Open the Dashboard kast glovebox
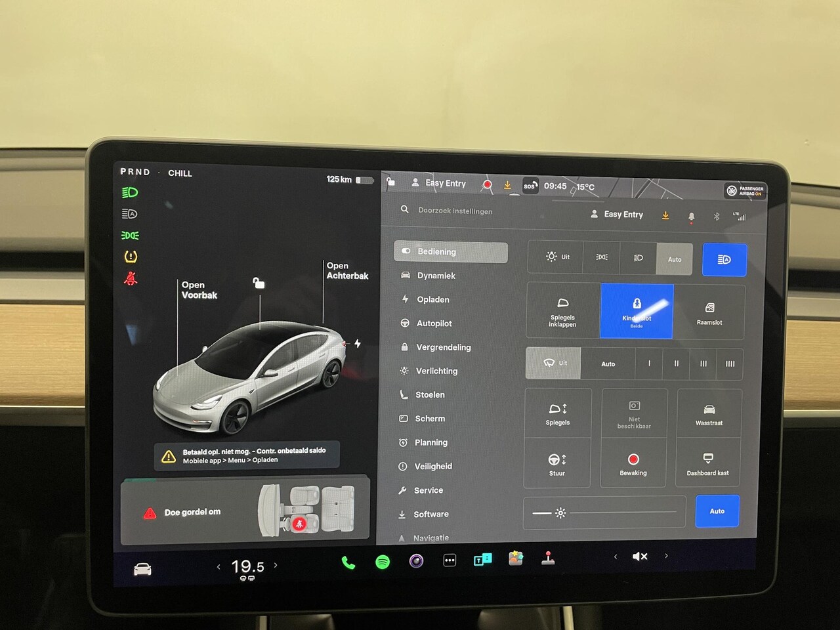This screenshot has height=630, width=840. click(x=707, y=463)
